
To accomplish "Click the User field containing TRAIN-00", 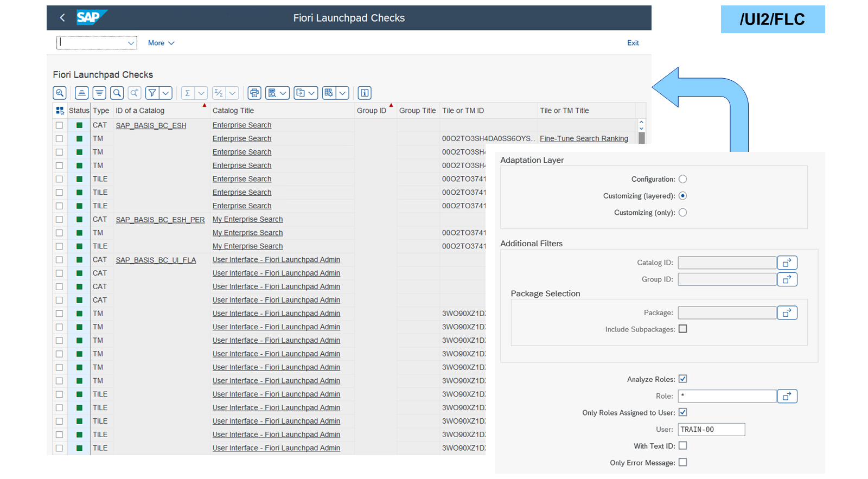I will (x=711, y=430).
